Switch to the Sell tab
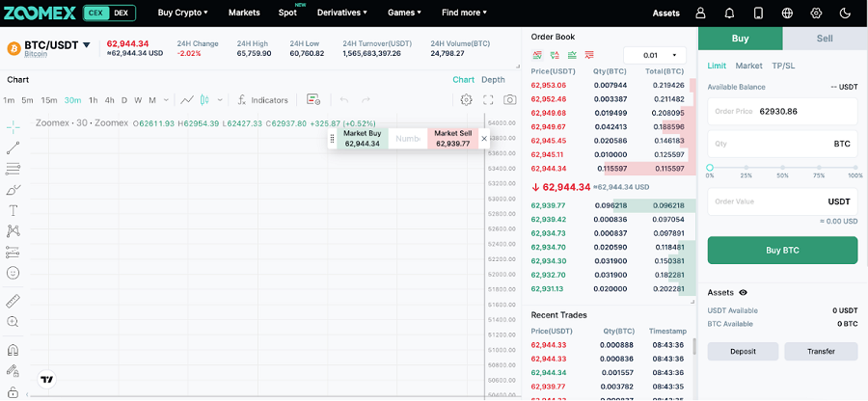The image size is (868, 401). 825,39
